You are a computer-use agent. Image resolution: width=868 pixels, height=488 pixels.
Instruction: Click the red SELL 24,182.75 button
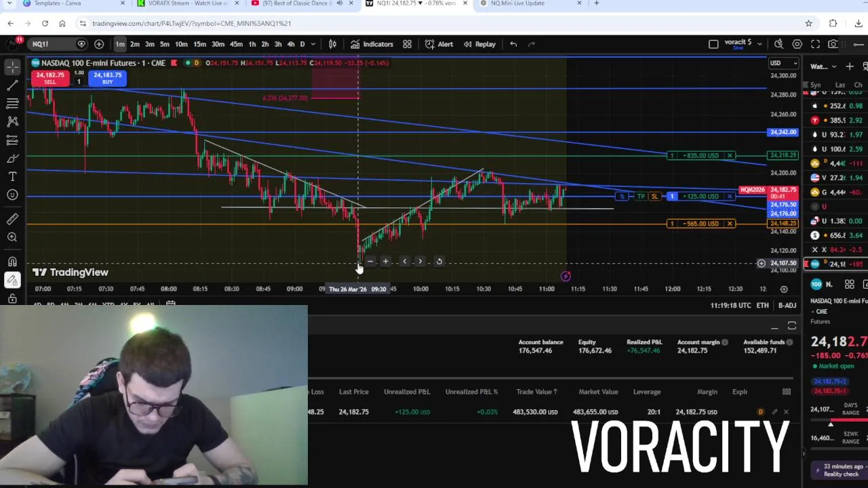[50, 78]
